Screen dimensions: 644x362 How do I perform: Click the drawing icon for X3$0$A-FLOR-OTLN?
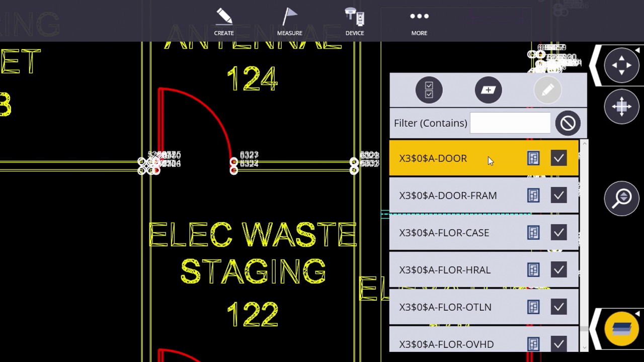tap(533, 307)
